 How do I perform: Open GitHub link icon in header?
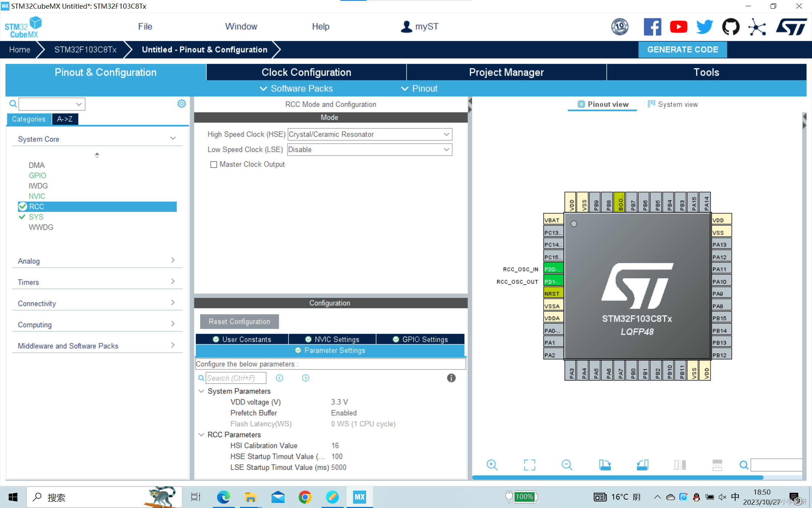731,27
